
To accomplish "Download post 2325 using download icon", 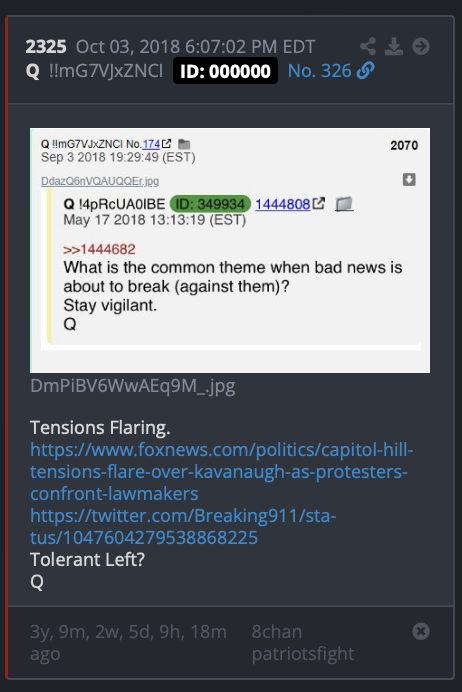I will [394, 46].
